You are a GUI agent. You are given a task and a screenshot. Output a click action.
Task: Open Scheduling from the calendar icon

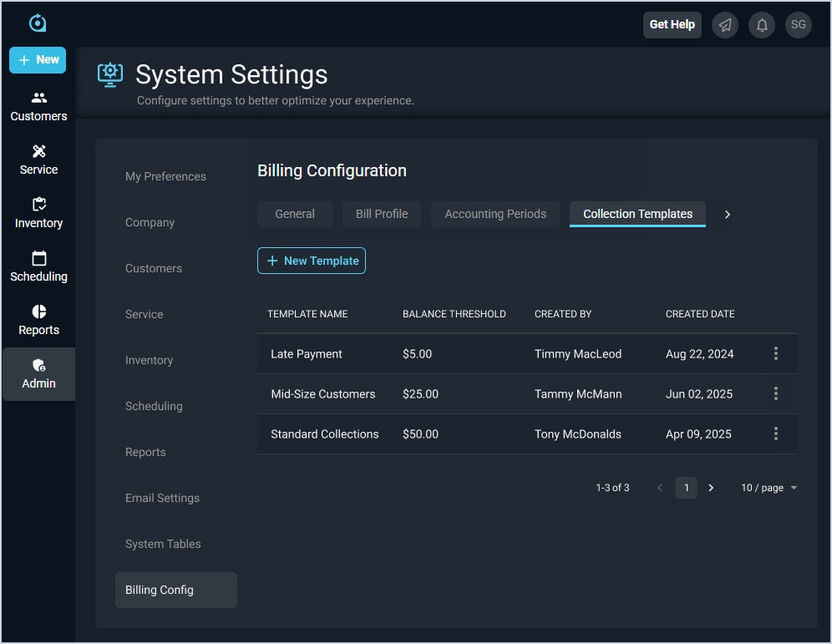tap(38, 266)
